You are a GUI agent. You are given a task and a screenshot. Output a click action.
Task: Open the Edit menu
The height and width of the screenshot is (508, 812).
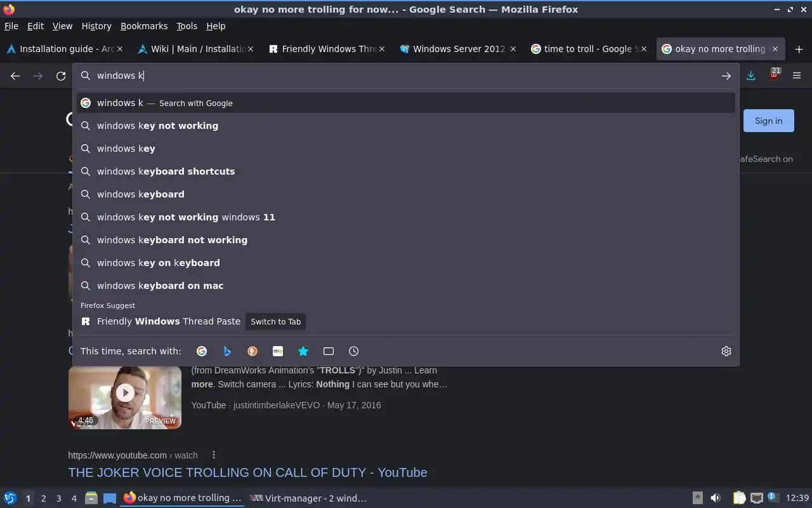(36, 26)
